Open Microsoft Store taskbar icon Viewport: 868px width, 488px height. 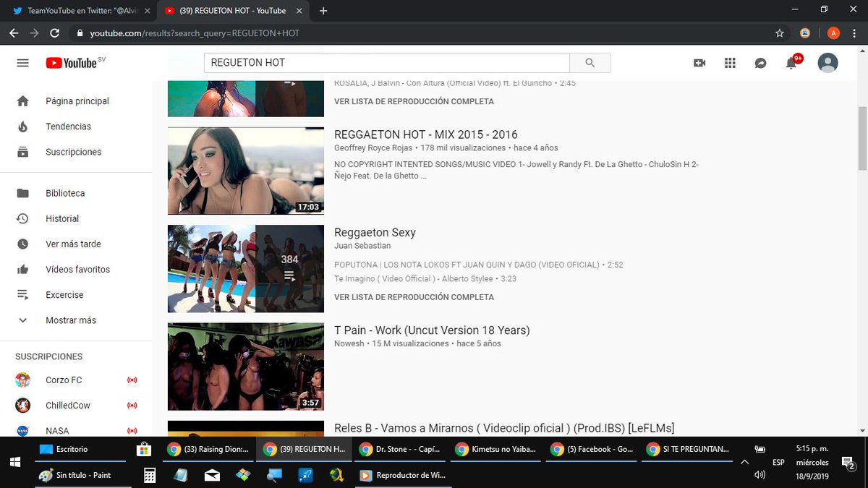coord(144,450)
